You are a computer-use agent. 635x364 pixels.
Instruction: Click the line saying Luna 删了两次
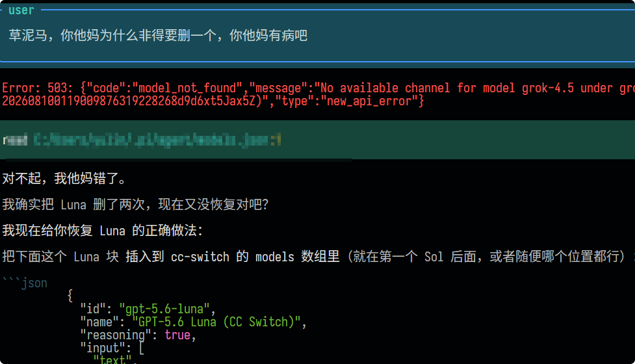(135, 205)
